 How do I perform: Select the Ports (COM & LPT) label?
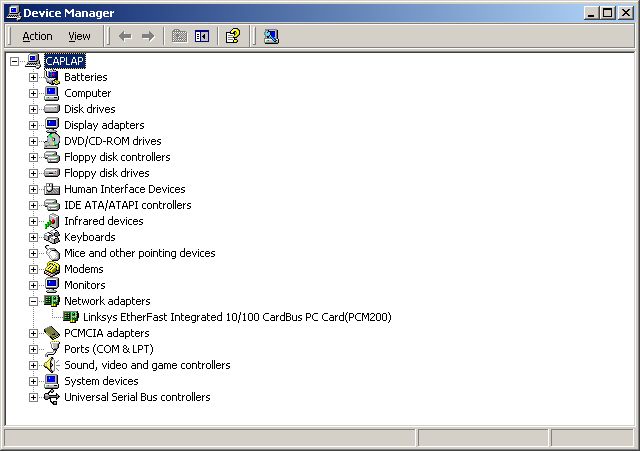coord(109,349)
